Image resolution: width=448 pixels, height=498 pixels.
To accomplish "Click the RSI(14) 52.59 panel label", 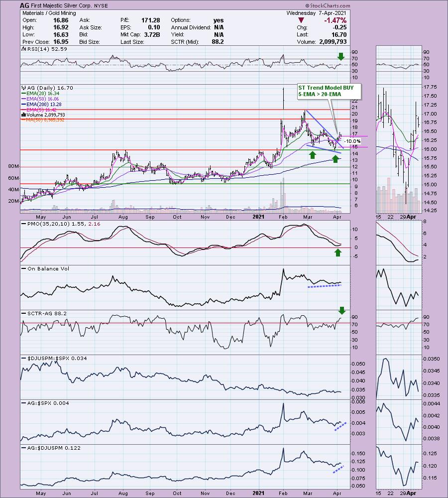I will 47,49.
